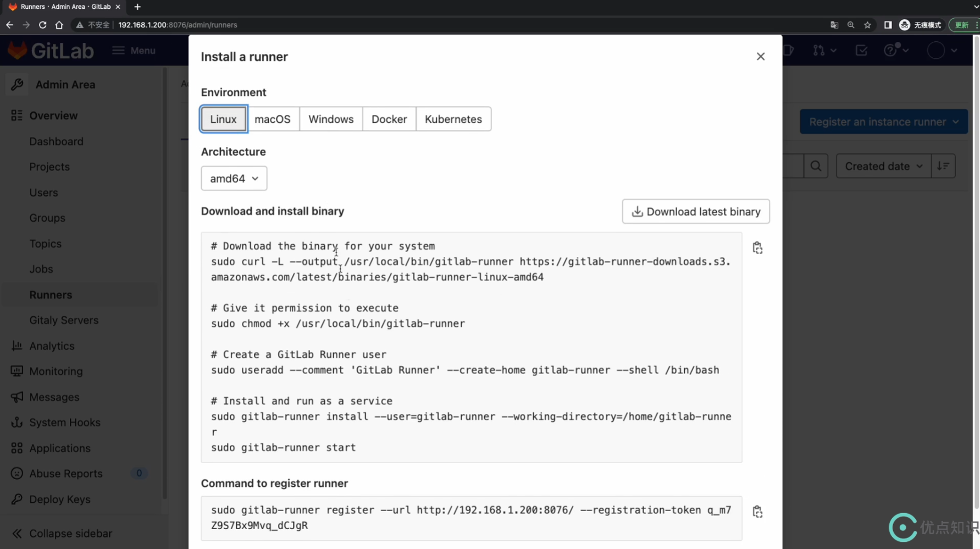Viewport: 980px width, 549px height.
Task: Click the translate page icon
Action: pos(834,25)
